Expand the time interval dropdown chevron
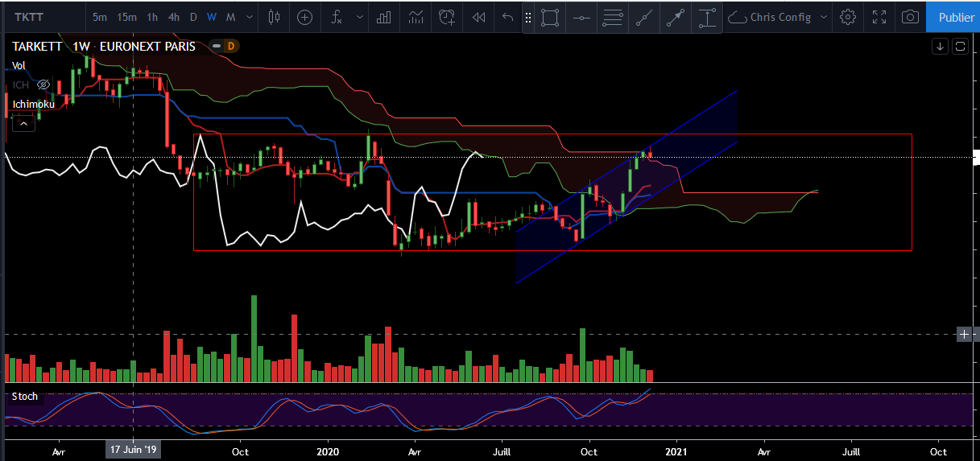This screenshot has height=461, width=980. pyautogui.click(x=250, y=17)
